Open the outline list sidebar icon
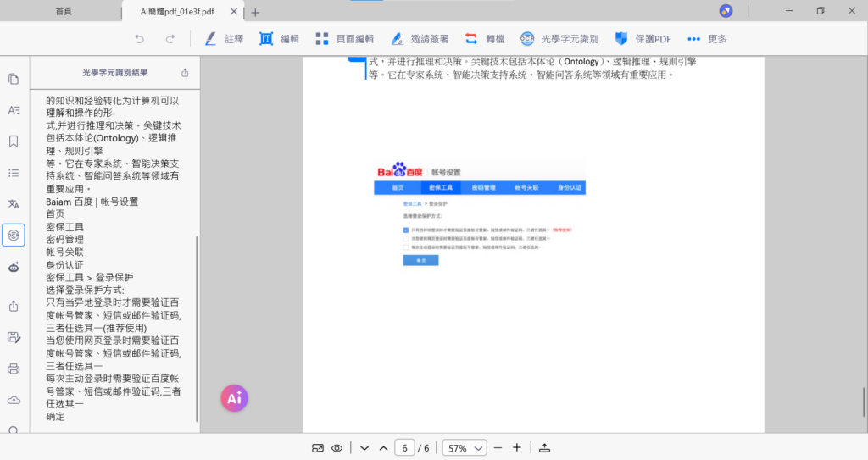The height and width of the screenshot is (460, 868). tap(14, 174)
